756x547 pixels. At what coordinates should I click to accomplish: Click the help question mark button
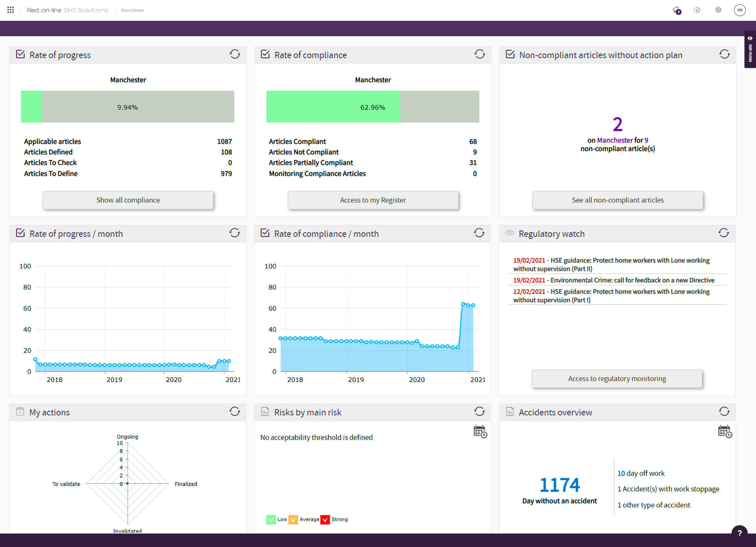(x=739, y=533)
